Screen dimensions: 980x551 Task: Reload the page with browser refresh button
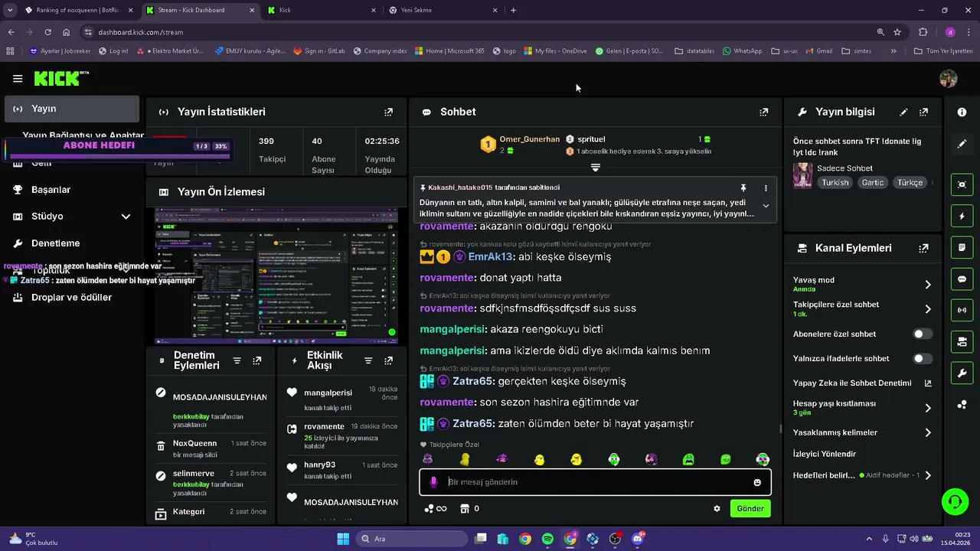[x=47, y=32]
